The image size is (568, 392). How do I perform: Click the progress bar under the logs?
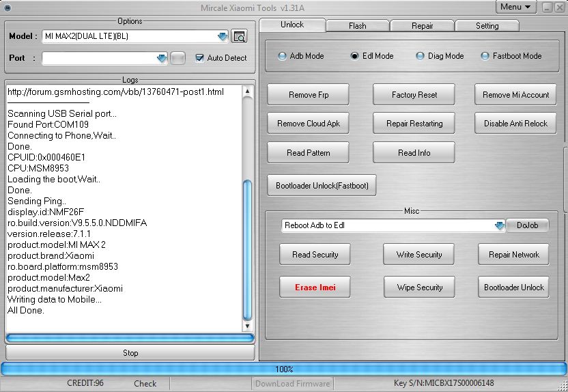[130, 338]
